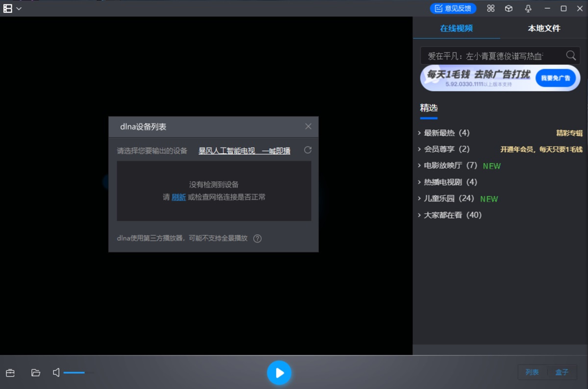Switch playlist view to 盒子 mode

click(563, 372)
